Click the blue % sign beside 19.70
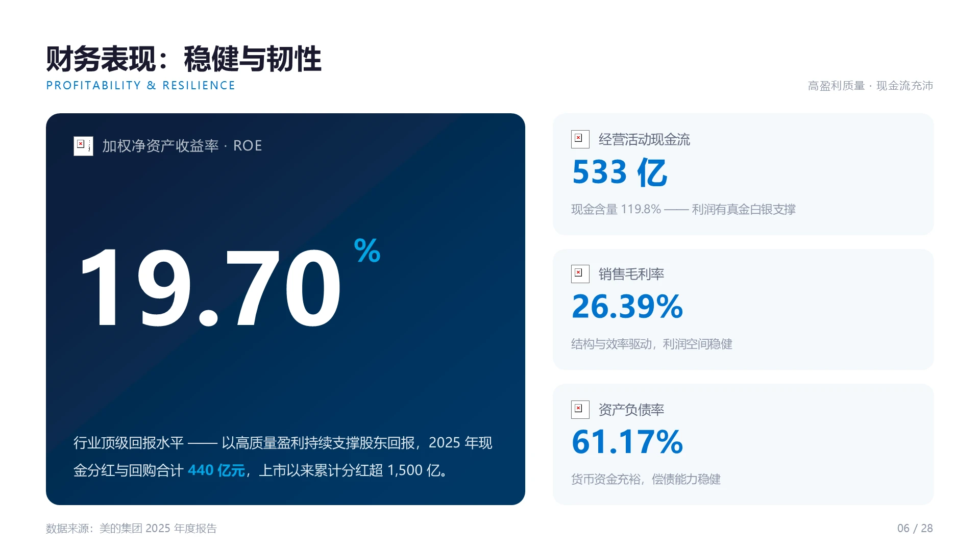 coord(367,251)
